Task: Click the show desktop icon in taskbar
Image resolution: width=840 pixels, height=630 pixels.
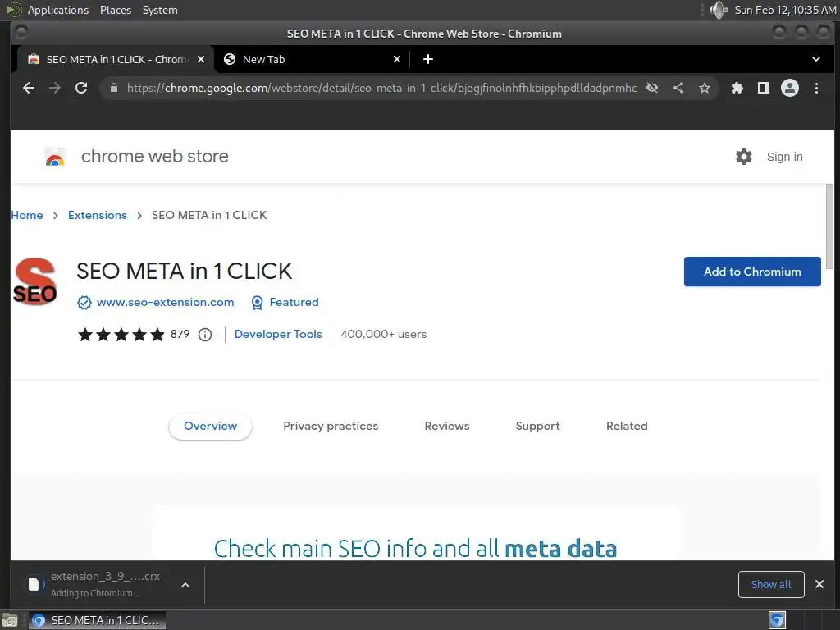Action: pos(10,620)
